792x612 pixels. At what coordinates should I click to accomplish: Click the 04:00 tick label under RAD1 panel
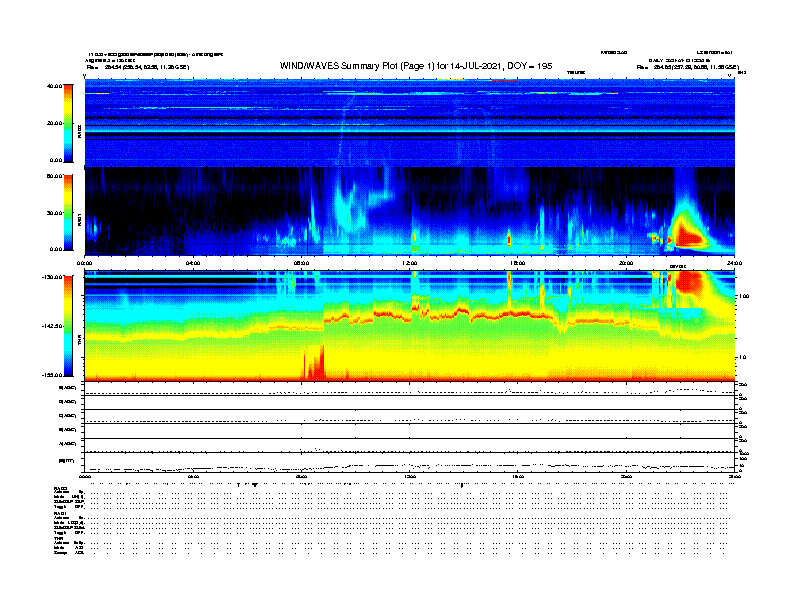(193, 263)
